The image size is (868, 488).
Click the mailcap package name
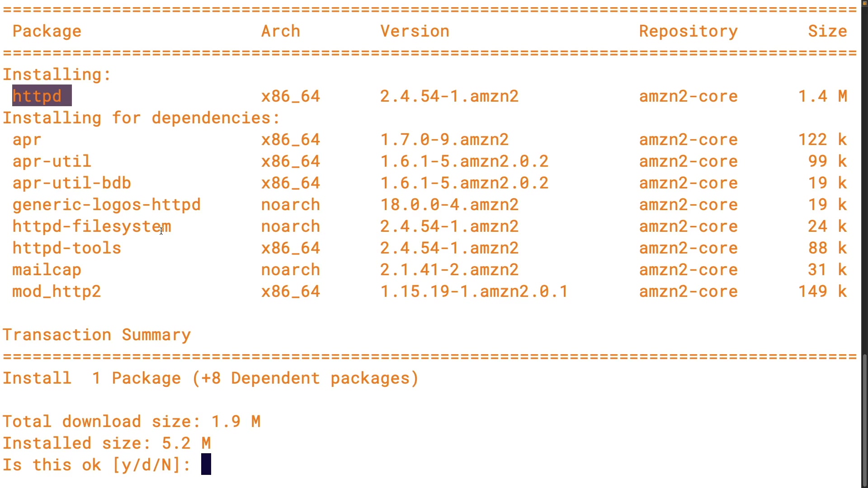tap(47, 270)
